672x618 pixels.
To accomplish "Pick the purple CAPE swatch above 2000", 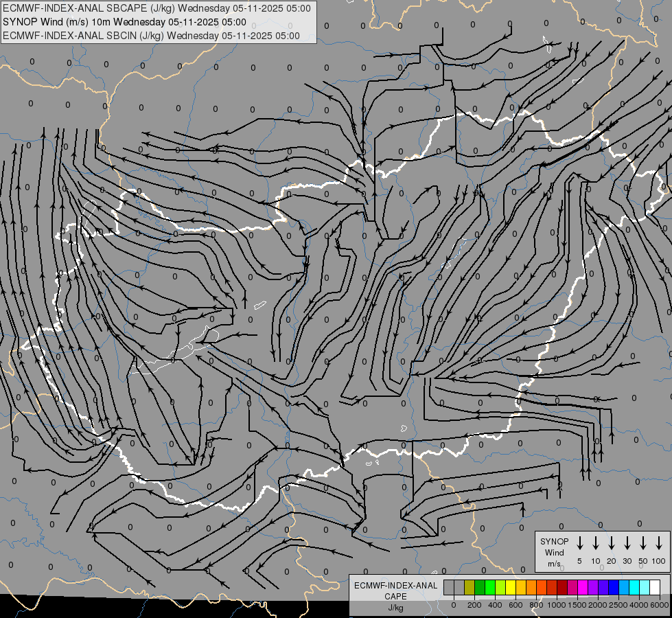I will [x=593, y=587].
